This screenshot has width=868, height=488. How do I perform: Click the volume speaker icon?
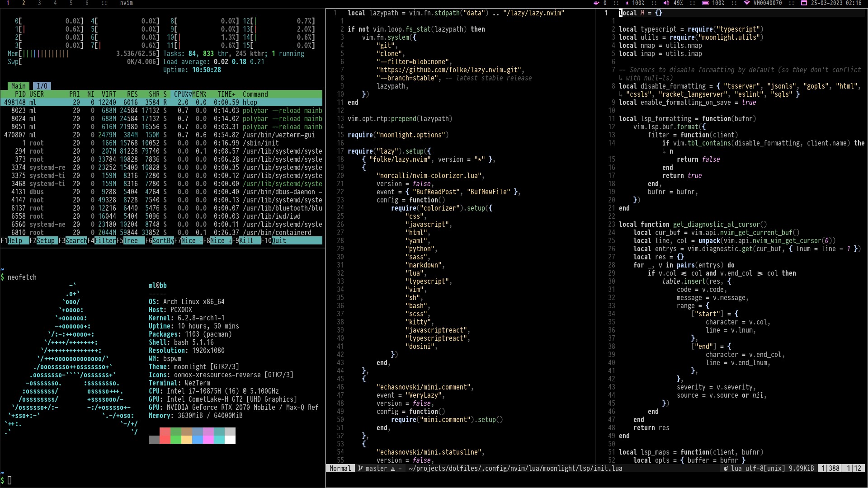click(666, 3)
